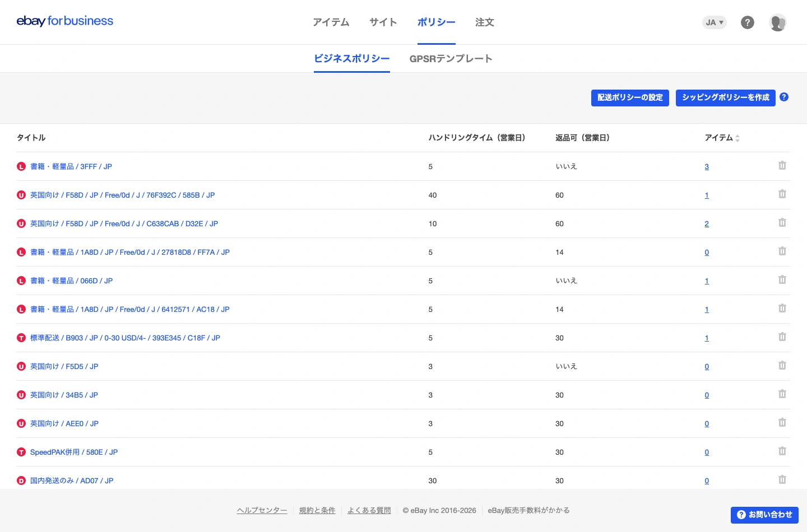Click help icon next to シッピングポリシーを作成
Viewport: 807px width, 532px height.
[x=784, y=97]
